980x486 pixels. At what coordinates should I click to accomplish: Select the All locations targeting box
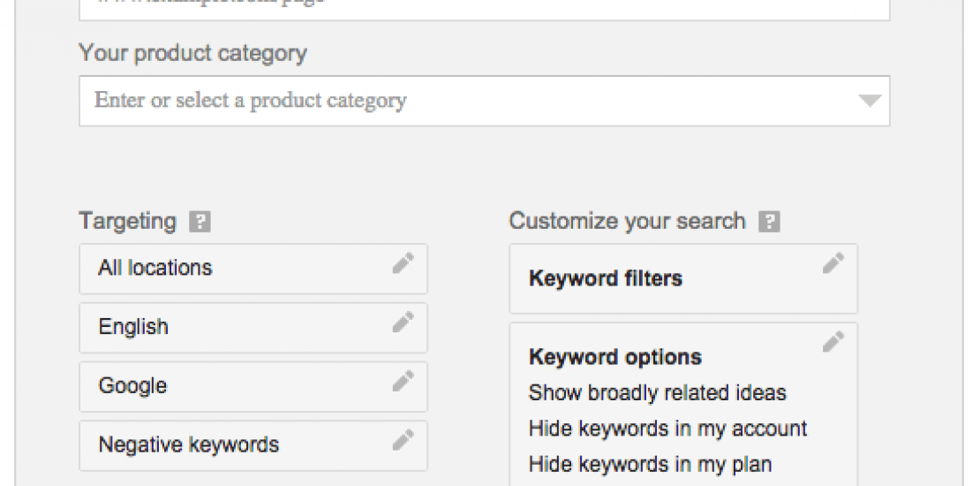[x=238, y=269]
